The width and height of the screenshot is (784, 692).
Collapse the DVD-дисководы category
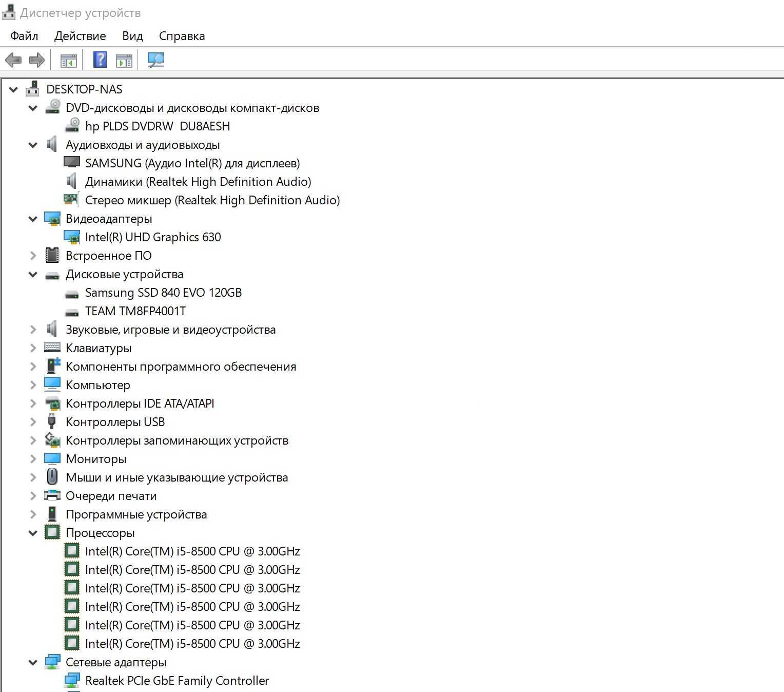[33, 108]
